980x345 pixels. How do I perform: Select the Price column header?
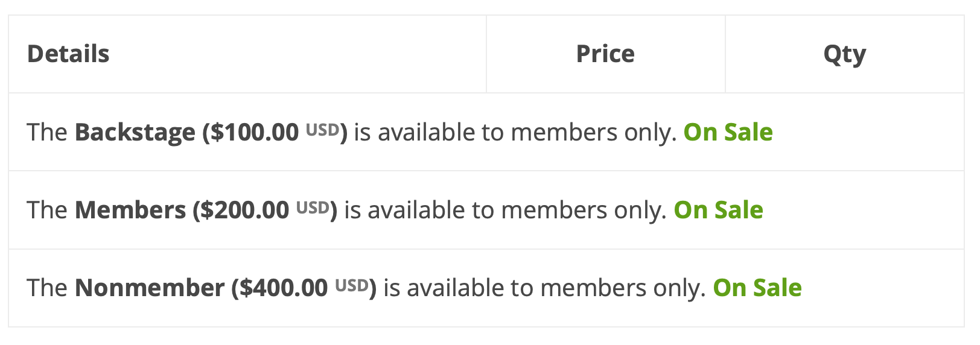click(605, 54)
